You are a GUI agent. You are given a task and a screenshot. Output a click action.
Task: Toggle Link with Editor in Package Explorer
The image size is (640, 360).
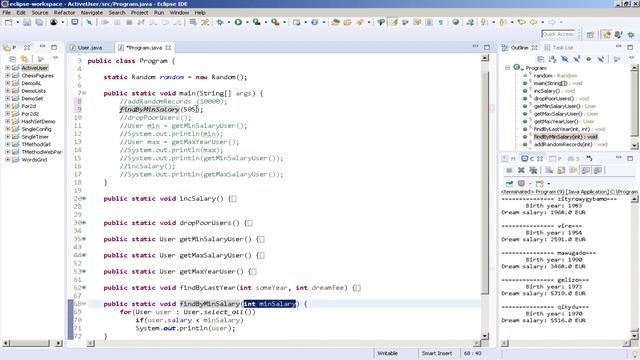tap(25, 59)
